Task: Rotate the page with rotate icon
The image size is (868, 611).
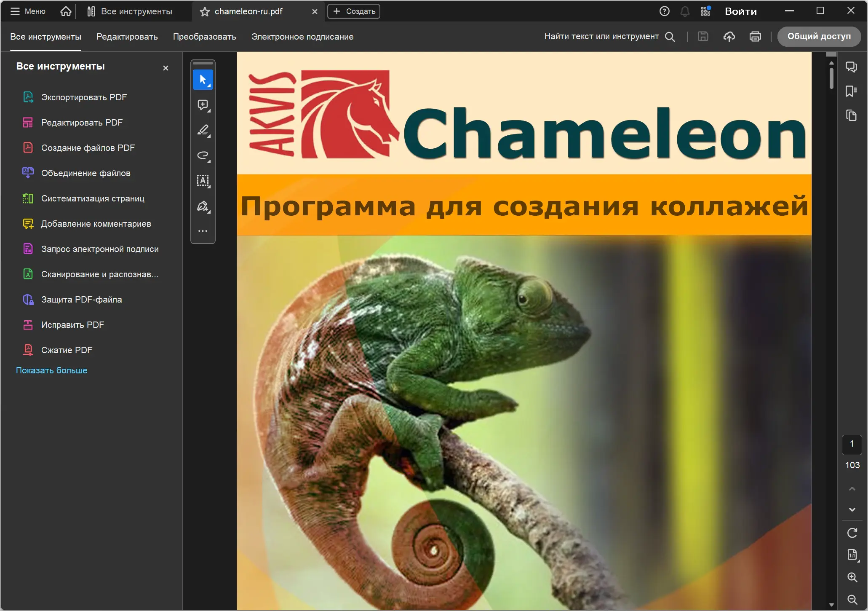Action: coord(852,533)
